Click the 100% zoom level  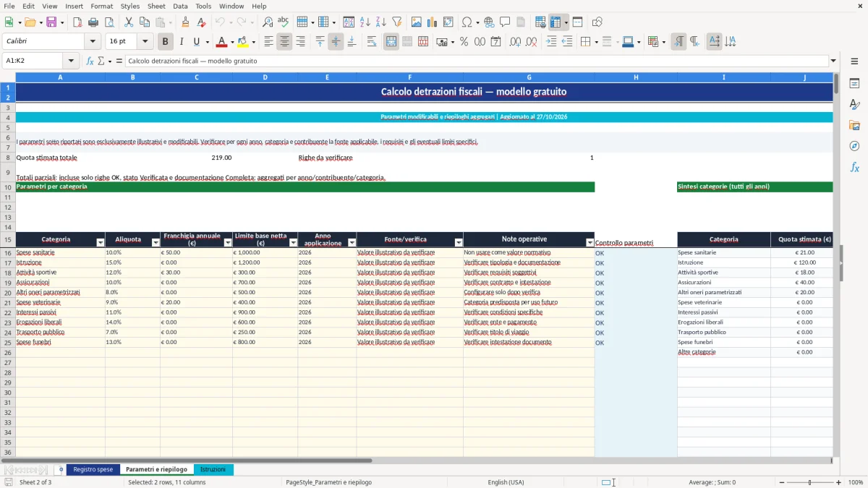pos(856,482)
